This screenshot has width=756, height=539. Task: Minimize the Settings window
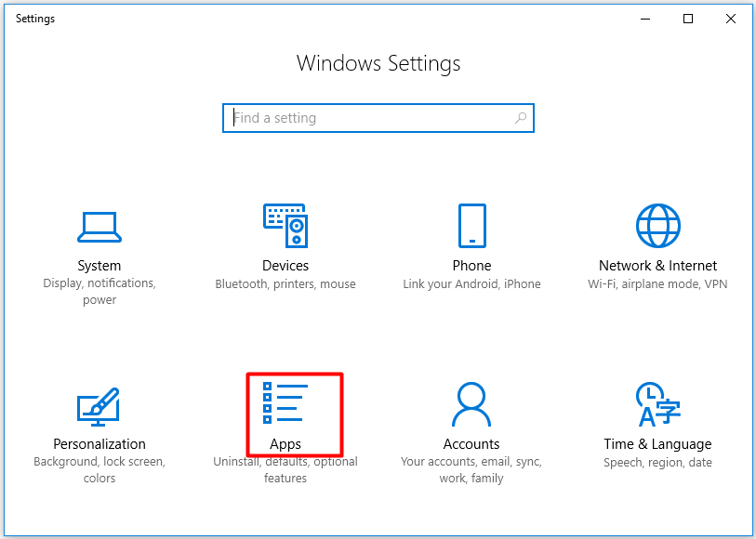coord(645,19)
